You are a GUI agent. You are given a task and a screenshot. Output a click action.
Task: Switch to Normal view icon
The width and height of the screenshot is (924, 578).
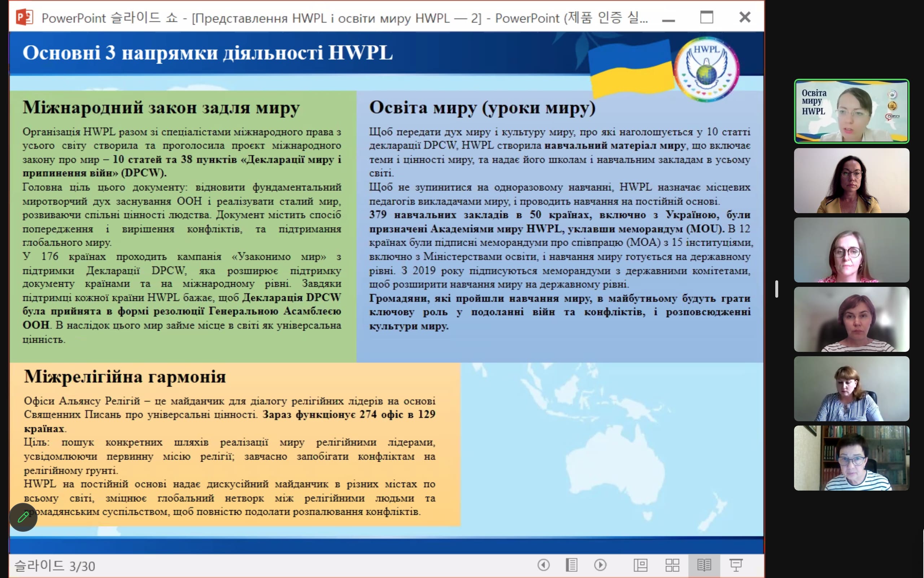640,565
